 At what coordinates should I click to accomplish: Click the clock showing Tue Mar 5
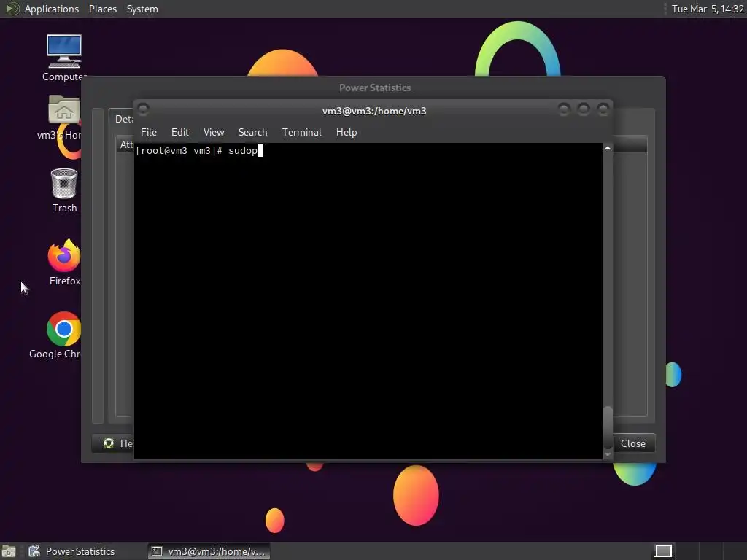pyautogui.click(x=708, y=9)
